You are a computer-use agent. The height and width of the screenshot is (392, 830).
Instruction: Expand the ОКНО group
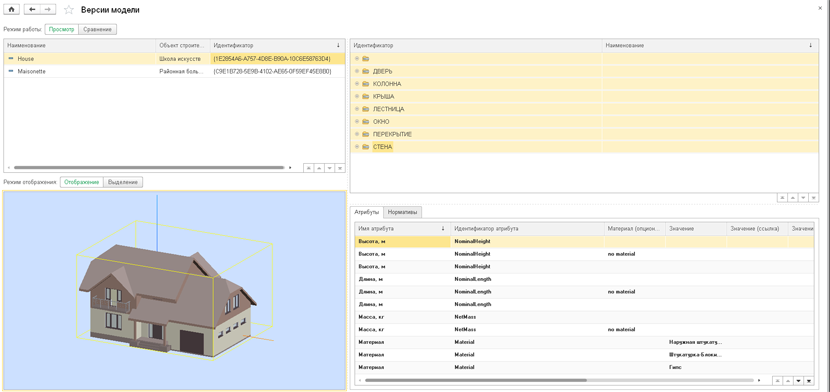(x=357, y=122)
